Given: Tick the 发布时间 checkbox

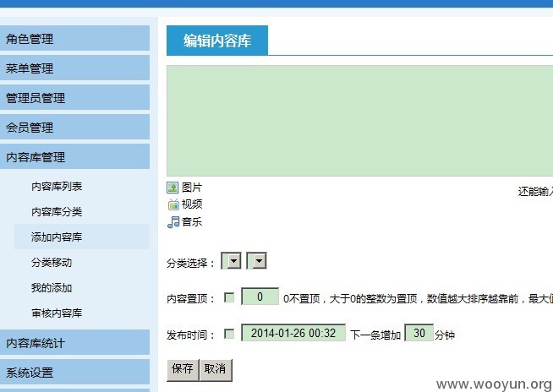Looking at the screenshot, I should click(x=229, y=334).
